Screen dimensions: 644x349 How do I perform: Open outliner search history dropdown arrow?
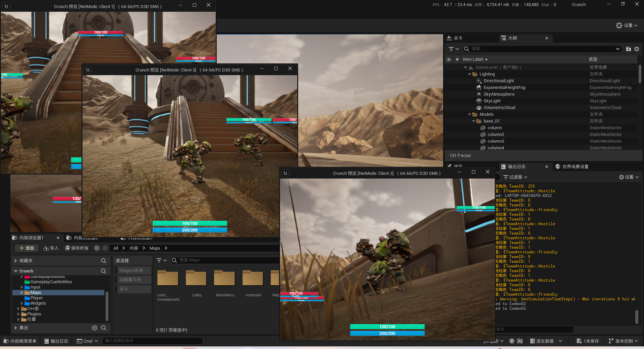coord(618,49)
